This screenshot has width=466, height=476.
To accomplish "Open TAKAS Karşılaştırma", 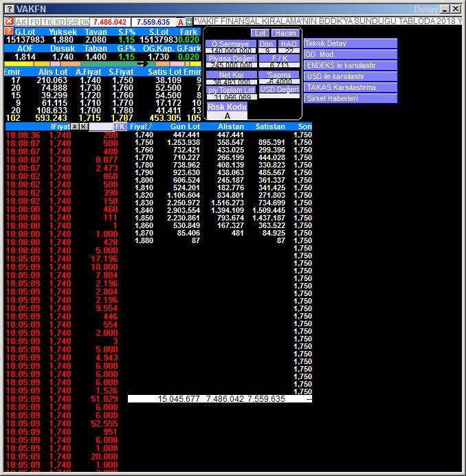I will point(351,87).
